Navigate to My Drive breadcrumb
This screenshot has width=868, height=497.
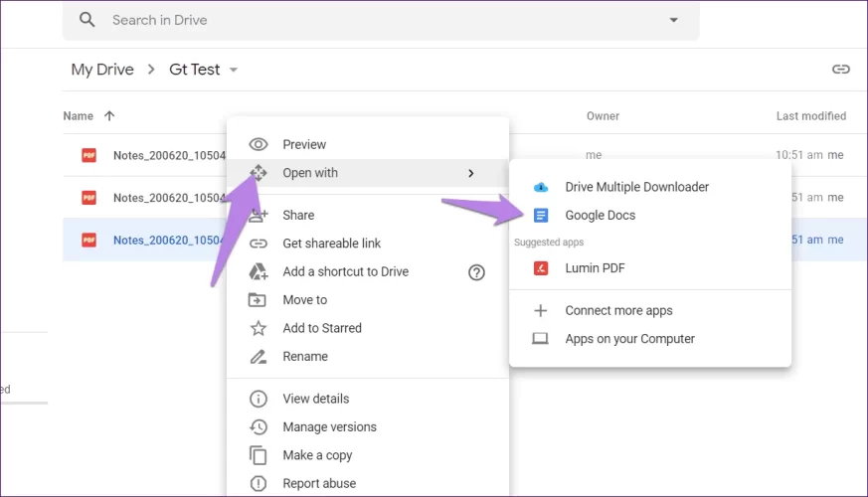[102, 70]
